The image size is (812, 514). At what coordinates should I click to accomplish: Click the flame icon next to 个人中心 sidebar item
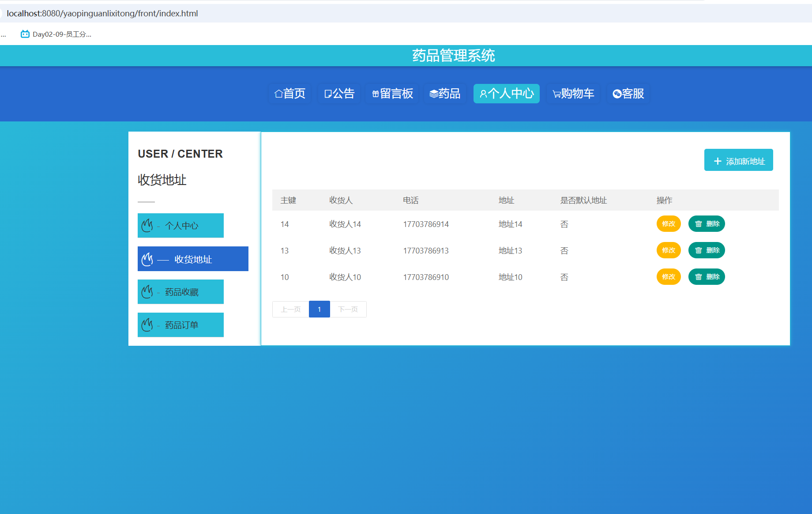(x=147, y=225)
